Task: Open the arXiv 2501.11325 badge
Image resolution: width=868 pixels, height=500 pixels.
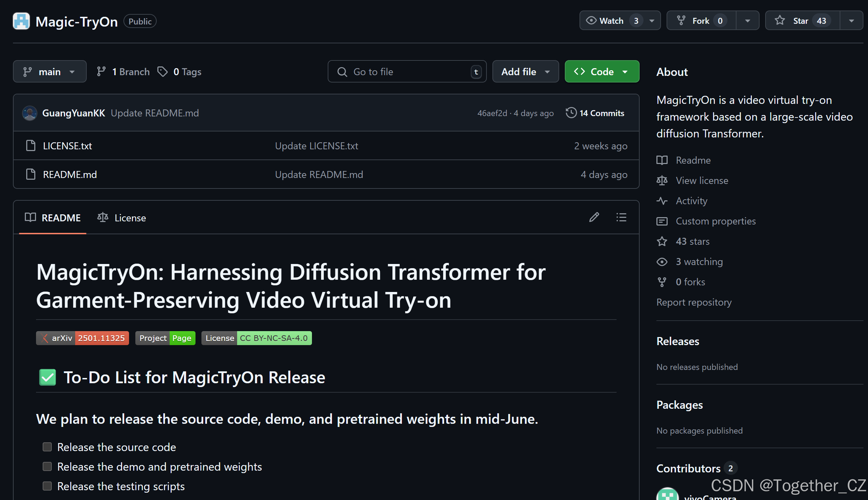Action: [x=83, y=338]
